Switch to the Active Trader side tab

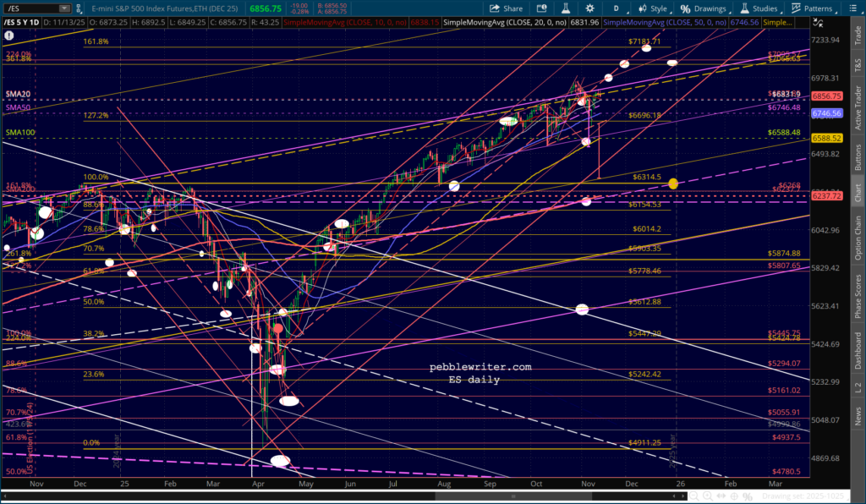(858, 107)
